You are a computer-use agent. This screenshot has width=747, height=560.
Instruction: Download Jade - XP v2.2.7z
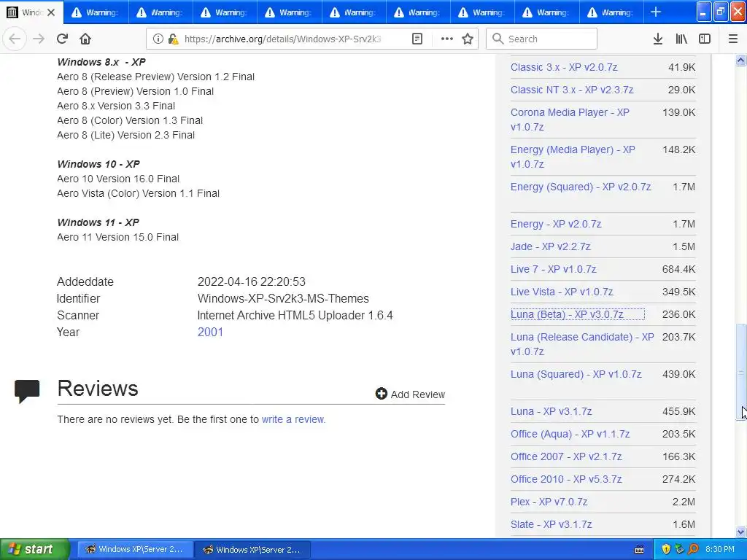550,246
